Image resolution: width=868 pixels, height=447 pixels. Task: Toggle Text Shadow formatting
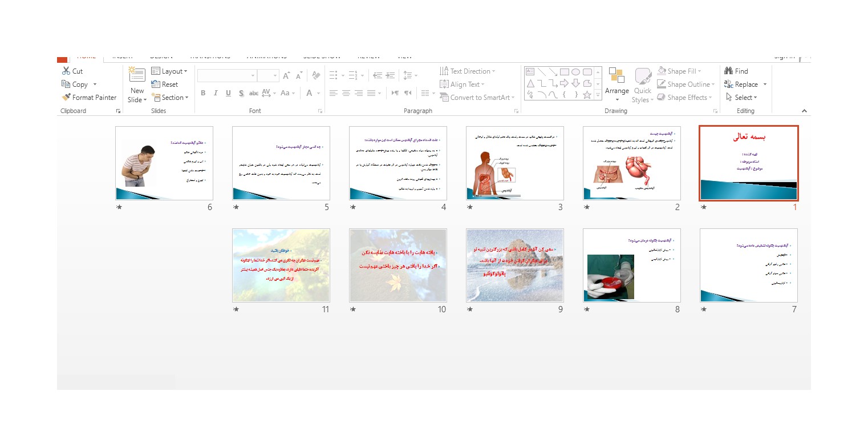tap(241, 93)
